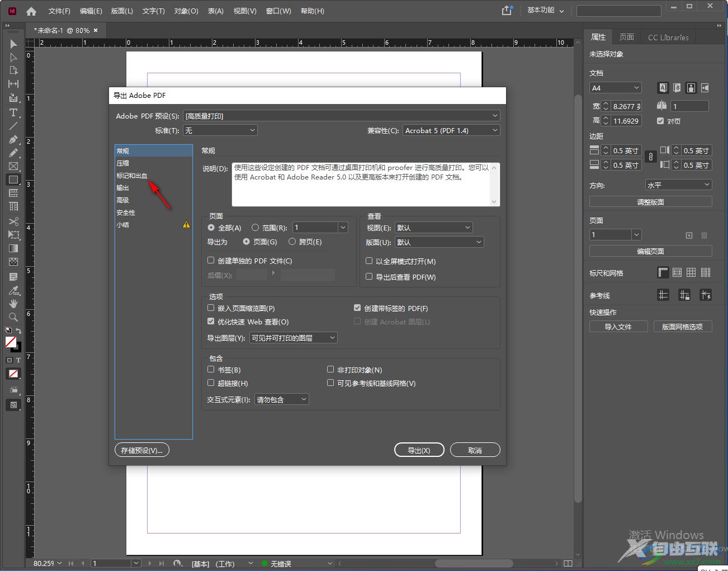Choose export as Spreads radio button

coord(292,242)
